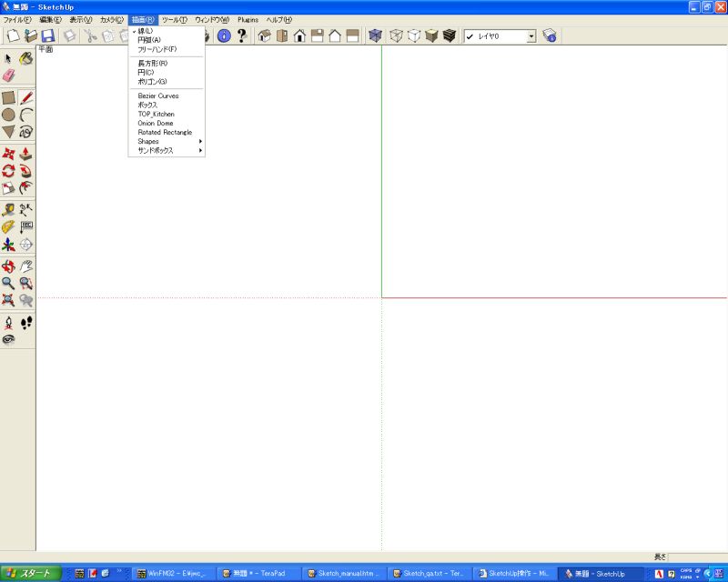Choose the pink Eraser tool
Image resolution: width=728 pixels, height=582 pixels.
[x=8, y=75]
